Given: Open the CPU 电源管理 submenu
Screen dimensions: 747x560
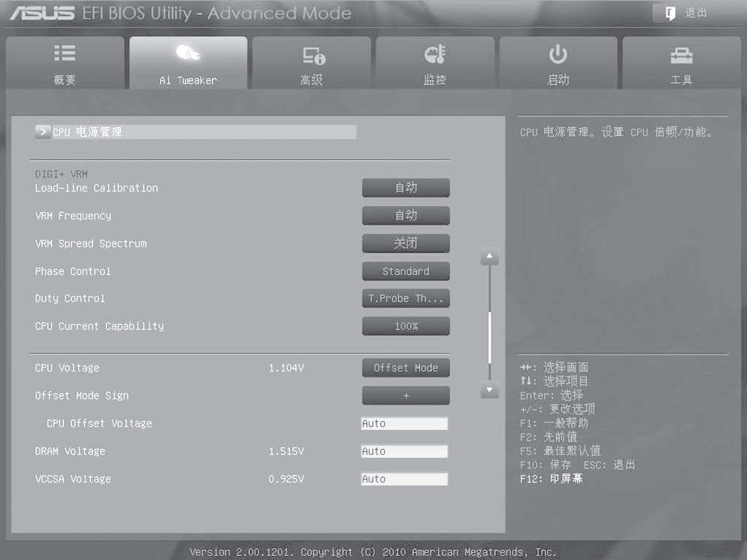Looking at the screenshot, I should tap(195, 132).
